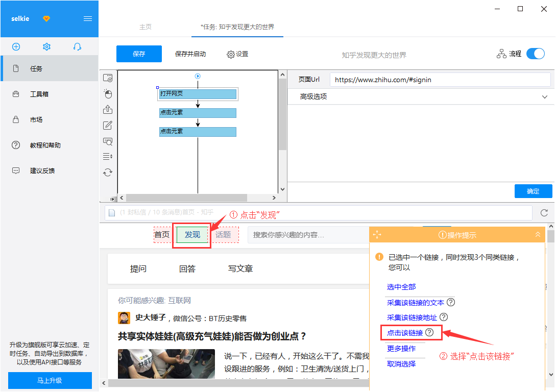556x392 pixels.
Task: Click 点击该链接 option
Action: [x=404, y=333]
